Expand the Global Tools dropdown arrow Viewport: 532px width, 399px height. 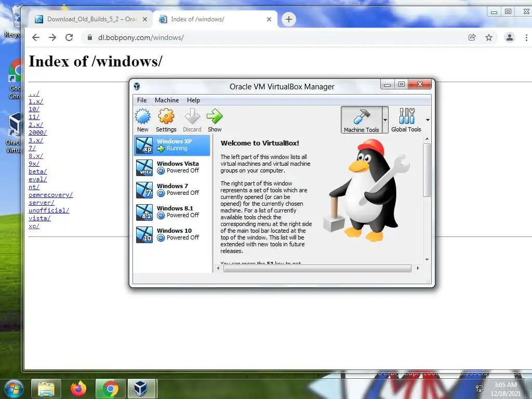428,120
